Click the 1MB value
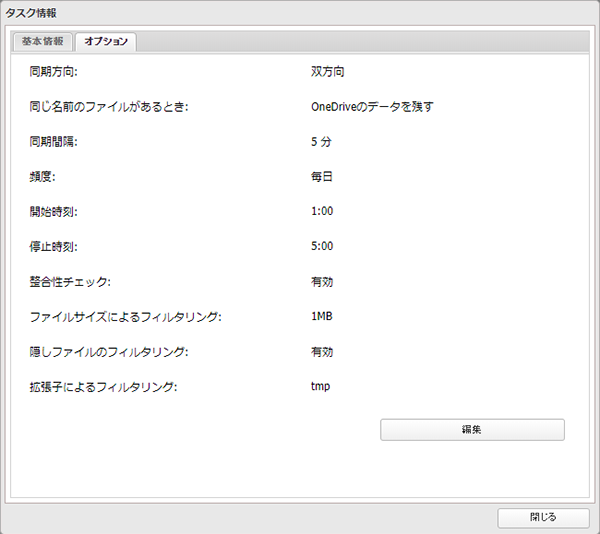 click(322, 316)
